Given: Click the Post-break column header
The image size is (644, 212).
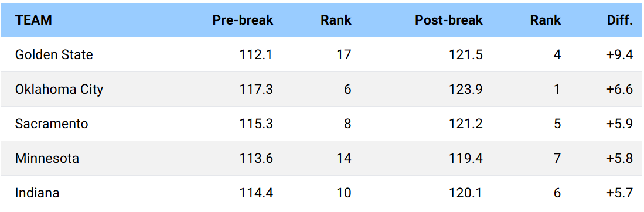Looking at the screenshot, I should [449, 20].
